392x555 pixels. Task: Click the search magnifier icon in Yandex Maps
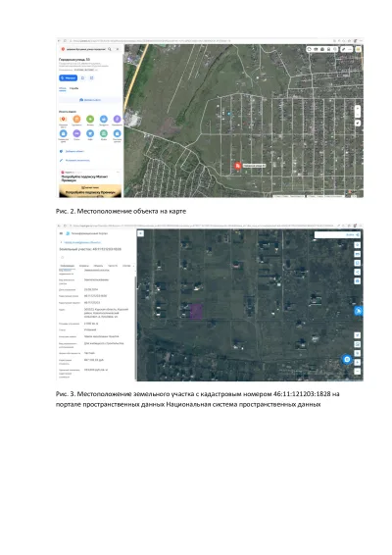coord(110,49)
